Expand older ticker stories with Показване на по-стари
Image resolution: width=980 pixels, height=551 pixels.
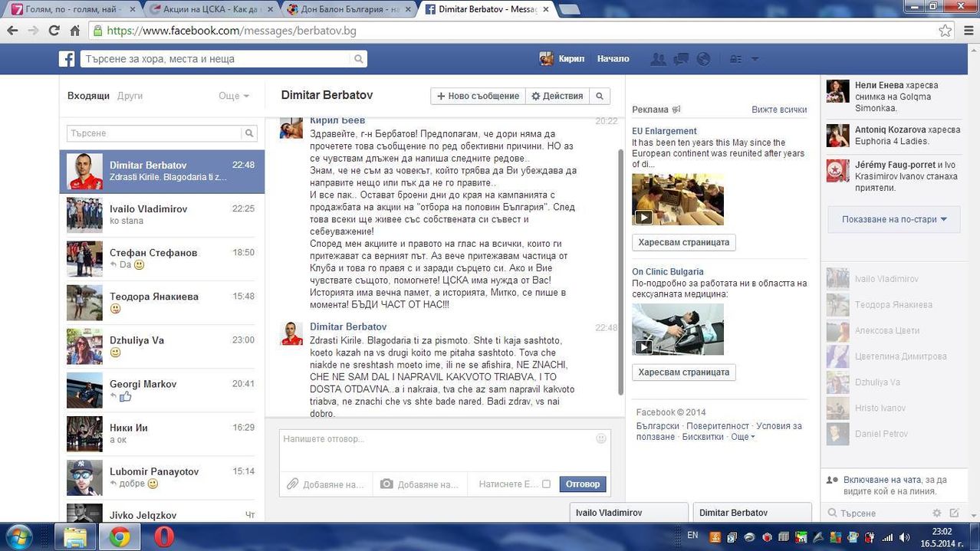pos(894,219)
